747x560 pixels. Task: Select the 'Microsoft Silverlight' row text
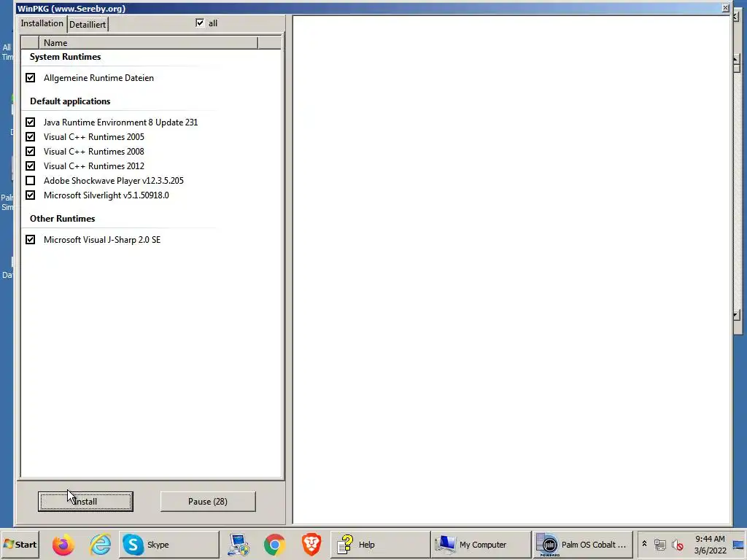107,195
